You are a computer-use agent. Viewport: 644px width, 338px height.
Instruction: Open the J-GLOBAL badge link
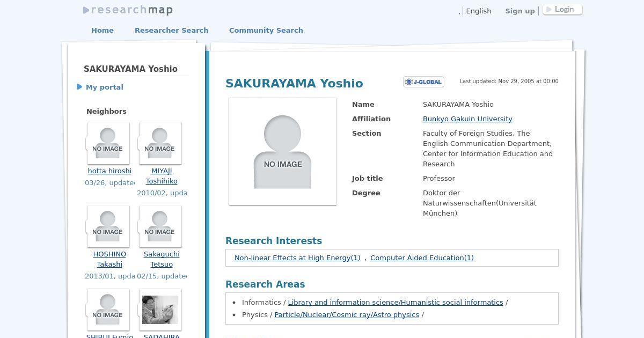click(423, 82)
